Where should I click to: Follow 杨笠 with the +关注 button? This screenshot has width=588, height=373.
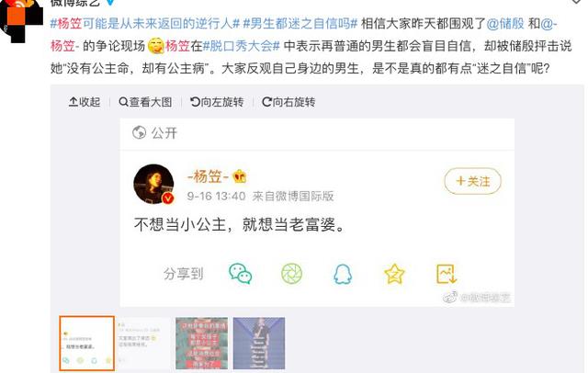[x=472, y=181]
